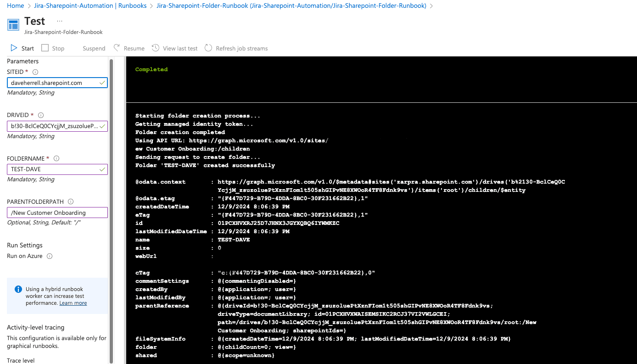Click the Start play icon
Image resolution: width=637 pixels, height=364 pixels.
[14, 48]
